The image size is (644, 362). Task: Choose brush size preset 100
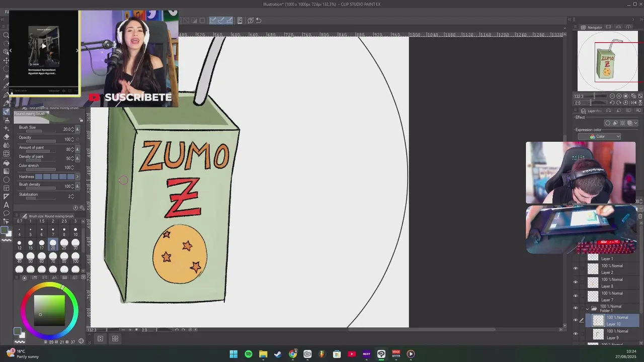75,258
